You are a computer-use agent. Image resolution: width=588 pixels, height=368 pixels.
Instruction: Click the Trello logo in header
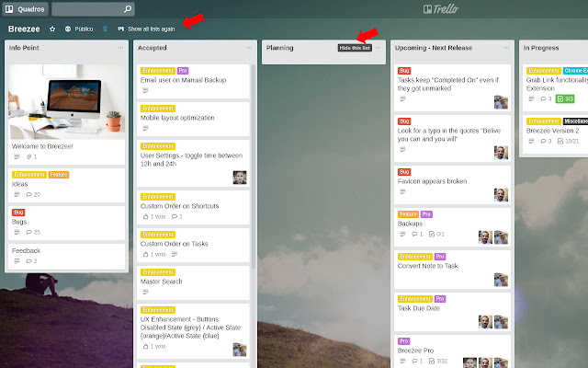coord(441,9)
